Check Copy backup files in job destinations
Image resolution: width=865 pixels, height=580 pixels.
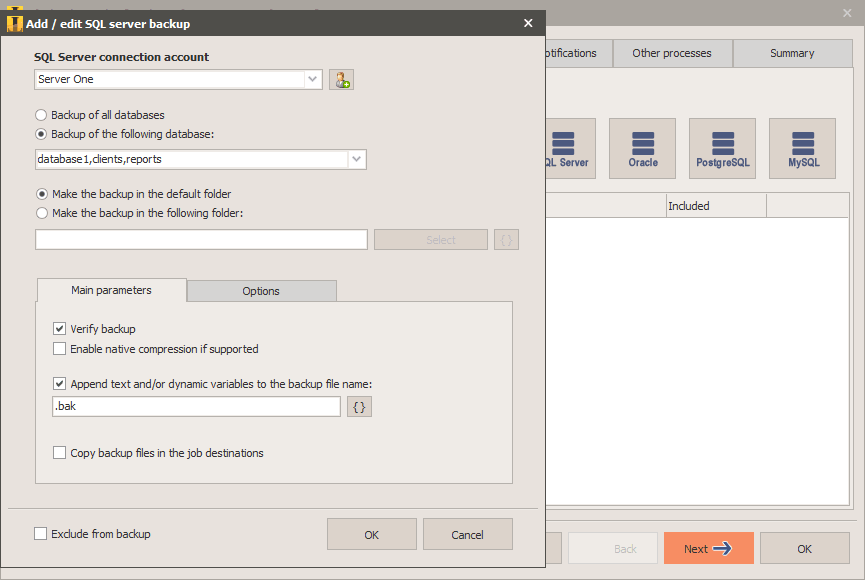(x=60, y=453)
